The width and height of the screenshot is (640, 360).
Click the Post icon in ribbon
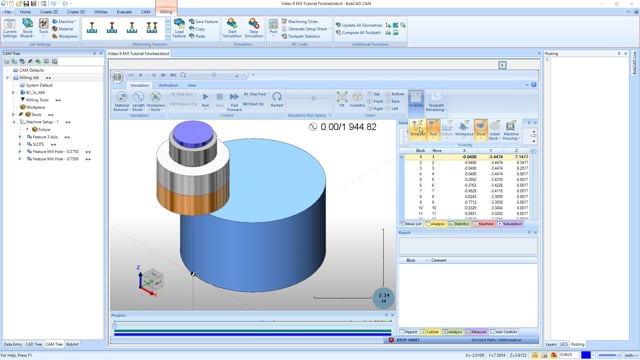[273, 27]
